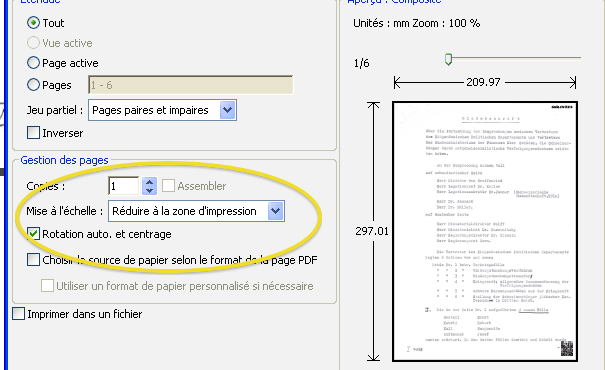The width and height of the screenshot is (605, 370).
Task: Open the Mise à l'échelle dropdown
Action: tap(196, 211)
